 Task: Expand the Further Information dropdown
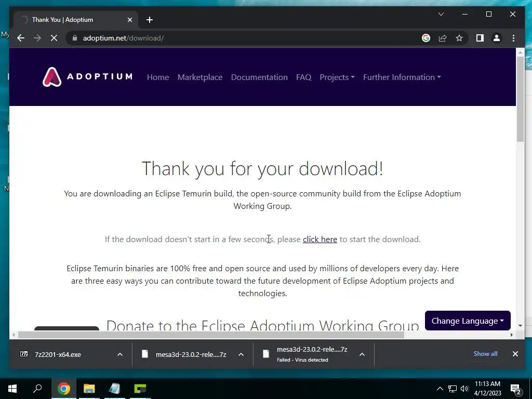point(402,77)
